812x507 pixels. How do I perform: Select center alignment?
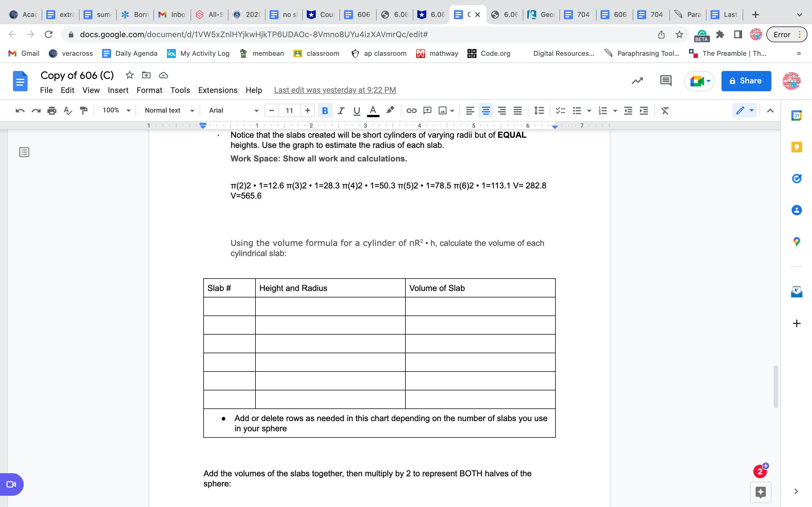click(486, 110)
